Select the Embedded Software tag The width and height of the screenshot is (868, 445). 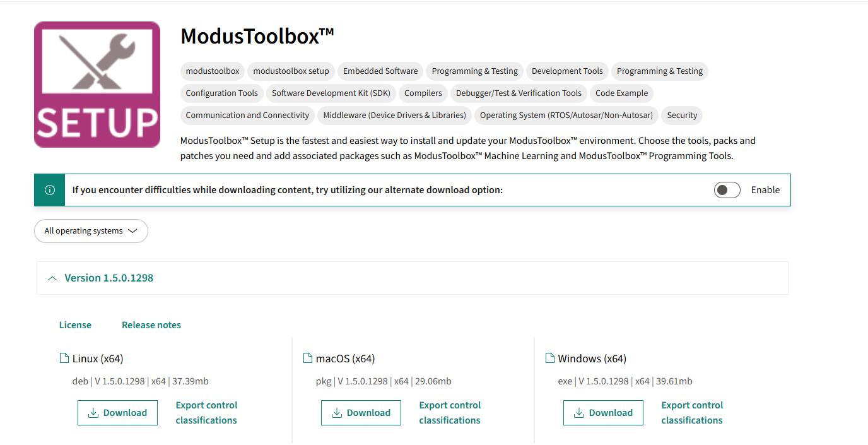pyautogui.click(x=380, y=71)
